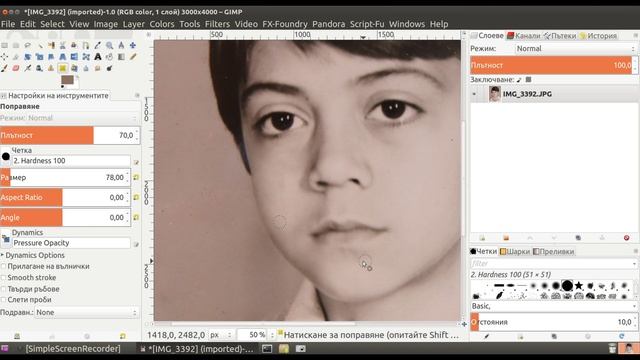Select the Flip tool

pos(74,57)
